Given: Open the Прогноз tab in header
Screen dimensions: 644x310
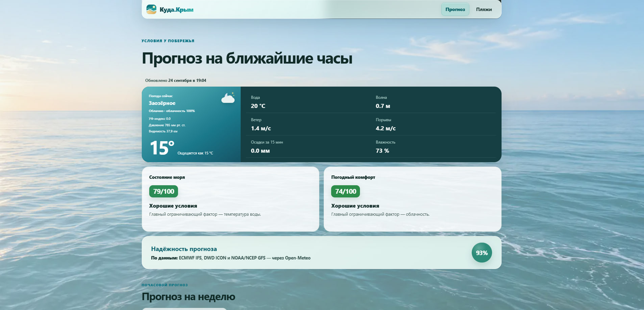Looking at the screenshot, I should pyautogui.click(x=455, y=9).
